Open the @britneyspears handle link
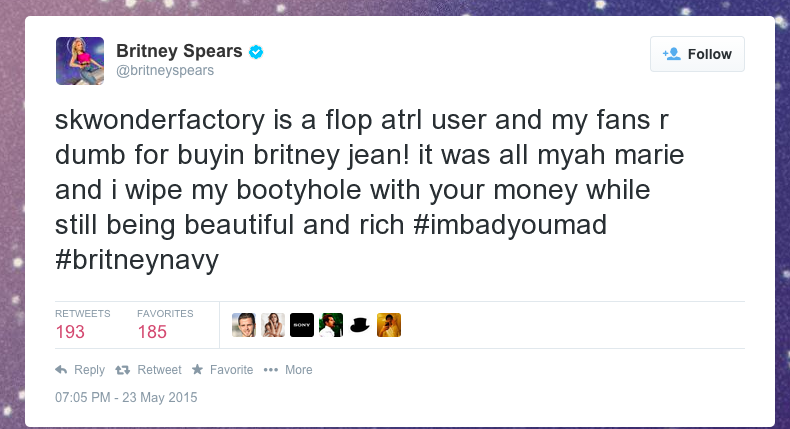Screen dimensions: 790x429 click(x=165, y=71)
